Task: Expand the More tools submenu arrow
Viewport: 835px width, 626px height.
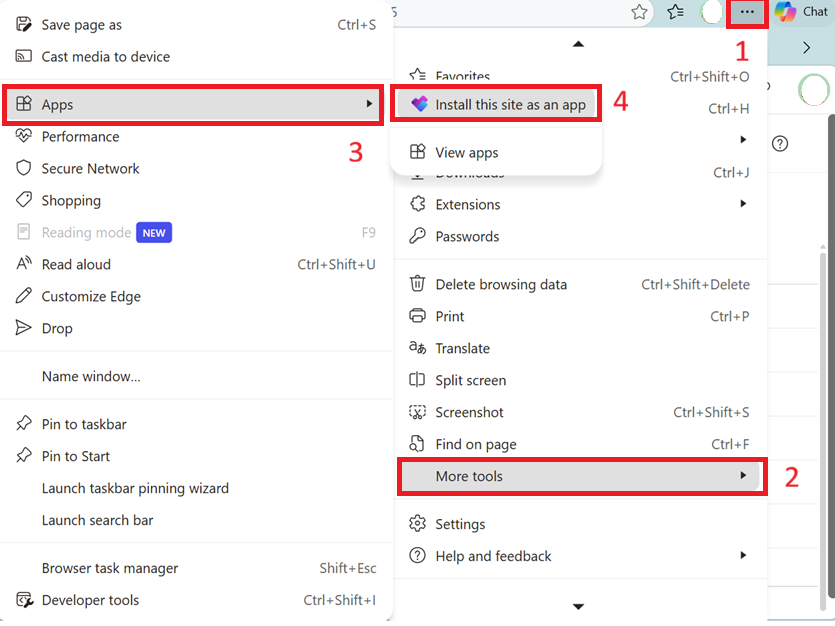Action: [x=743, y=475]
